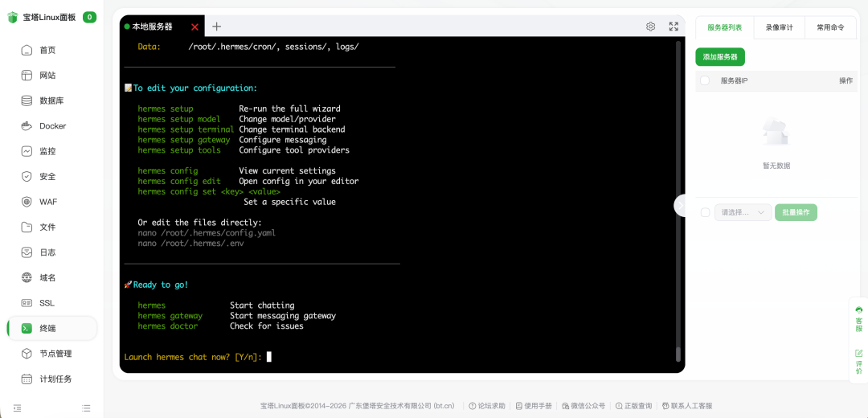Click 'hermes setup model' command text

click(178, 119)
